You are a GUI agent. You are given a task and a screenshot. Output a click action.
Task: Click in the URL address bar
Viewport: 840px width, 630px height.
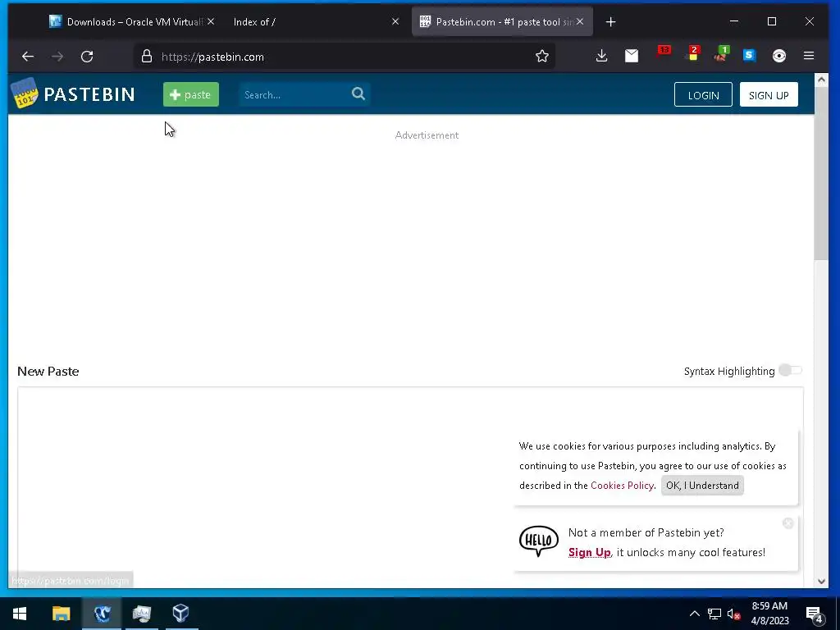point(343,57)
